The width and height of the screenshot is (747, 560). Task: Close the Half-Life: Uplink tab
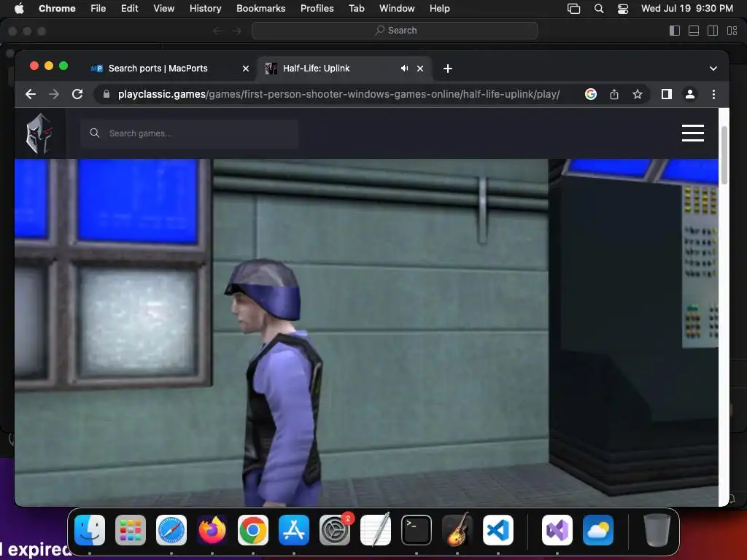pos(420,69)
